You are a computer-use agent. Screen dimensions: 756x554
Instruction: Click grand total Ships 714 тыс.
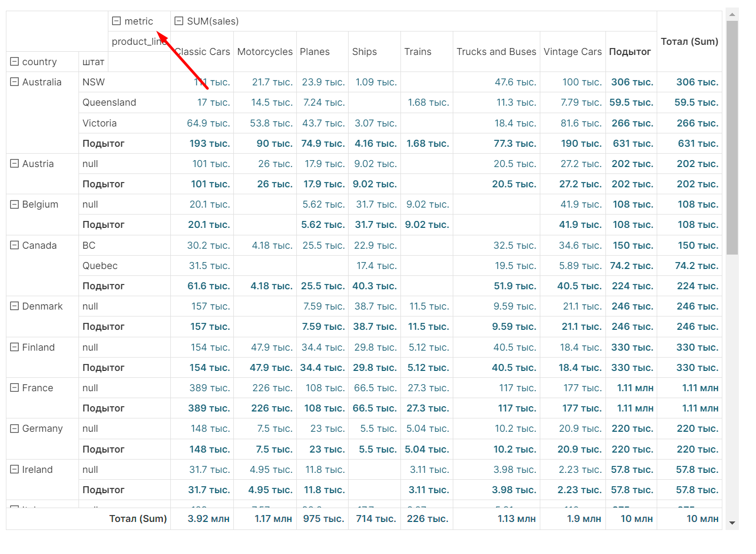click(376, 519)
